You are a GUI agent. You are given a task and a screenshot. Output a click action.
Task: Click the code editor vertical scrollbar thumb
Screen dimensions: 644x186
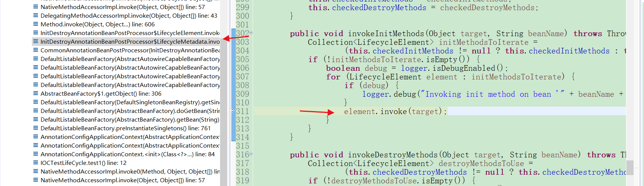click(630, 168)
